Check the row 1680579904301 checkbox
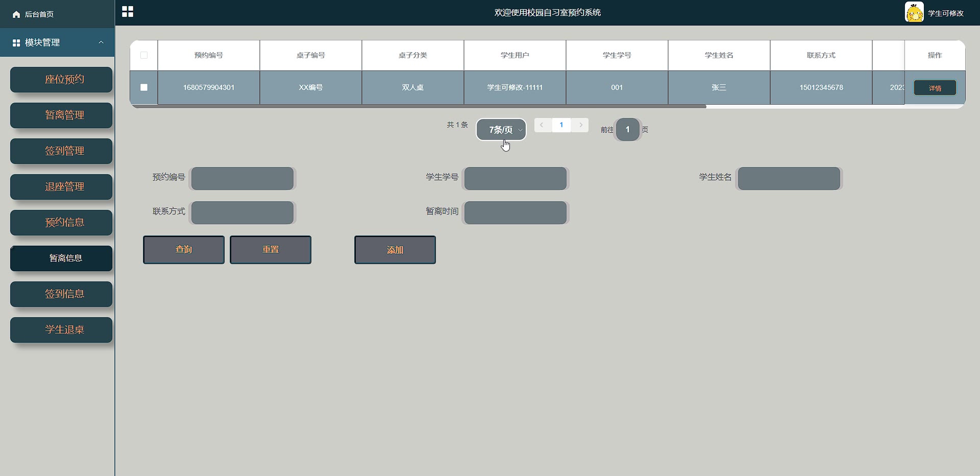Image resolution: width=980 pixels, height=476 pixels. pos(144,87)
